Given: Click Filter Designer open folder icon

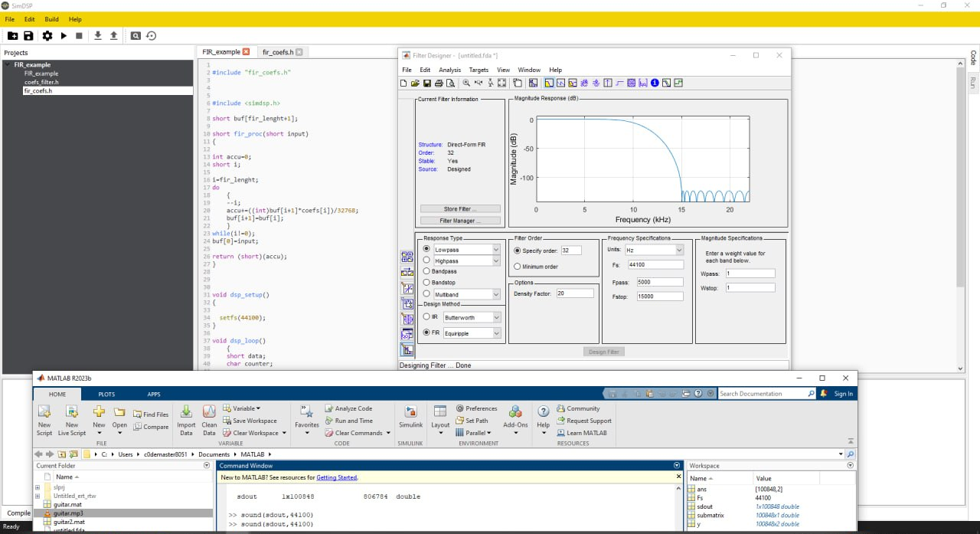Looking at the screenshot, I should (x=415, y=83).
